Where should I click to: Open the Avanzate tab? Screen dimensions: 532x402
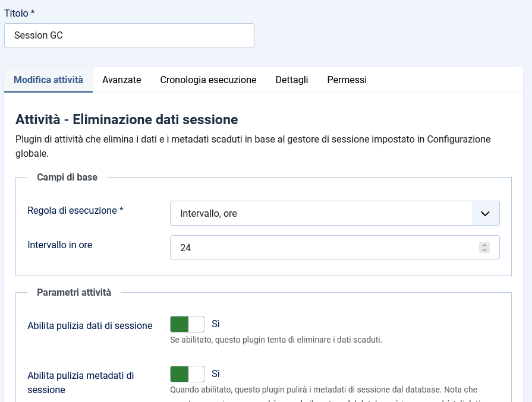click(x=121, y=80)
